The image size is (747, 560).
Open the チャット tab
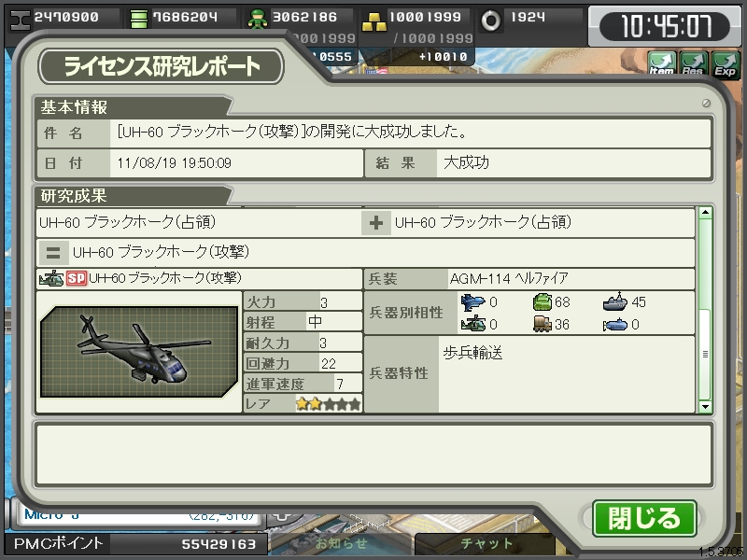tap(486, 543)
